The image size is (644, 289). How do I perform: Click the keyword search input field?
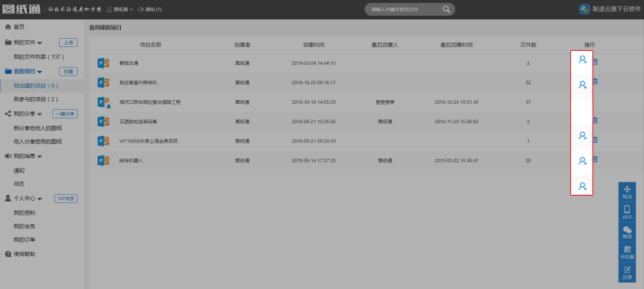point(404,9)
